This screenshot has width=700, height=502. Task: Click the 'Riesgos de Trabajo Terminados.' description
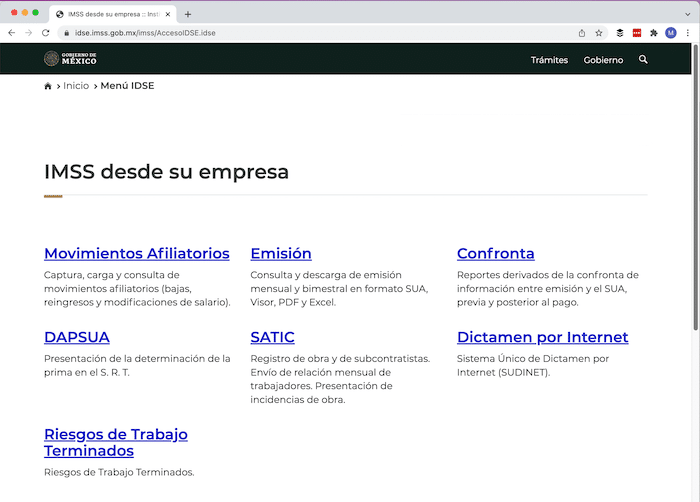pos(119,472)
